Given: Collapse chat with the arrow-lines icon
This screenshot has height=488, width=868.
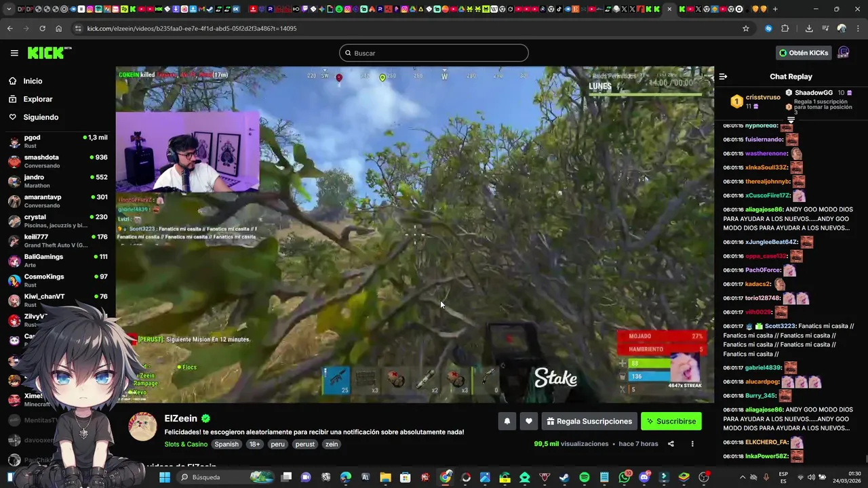Looking at the screenshot, I should click(x=723, y=77).
